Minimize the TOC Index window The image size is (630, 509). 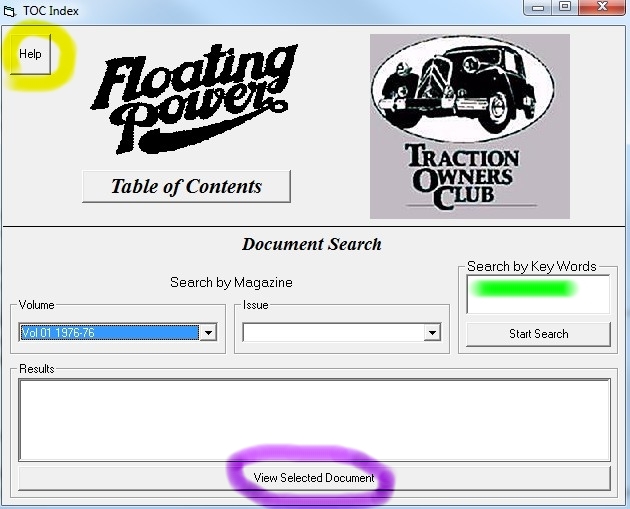(x=538, y=7)
